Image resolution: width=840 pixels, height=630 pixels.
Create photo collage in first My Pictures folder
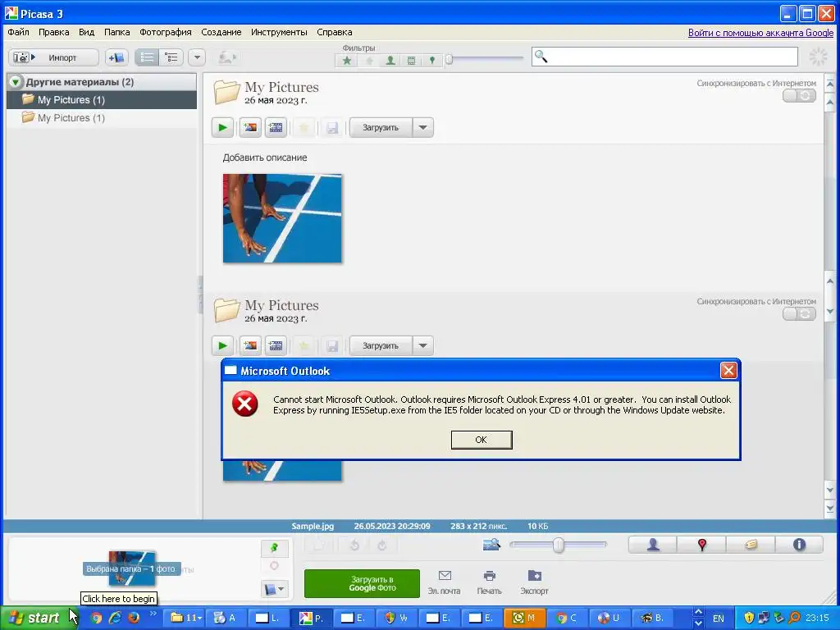tap(250, 127)
